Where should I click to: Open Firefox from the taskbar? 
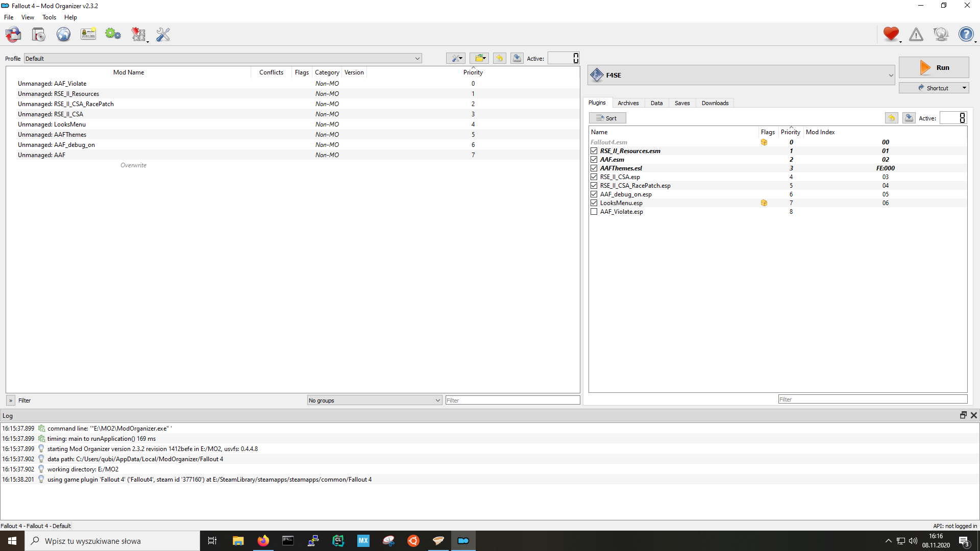click(263, 541)
